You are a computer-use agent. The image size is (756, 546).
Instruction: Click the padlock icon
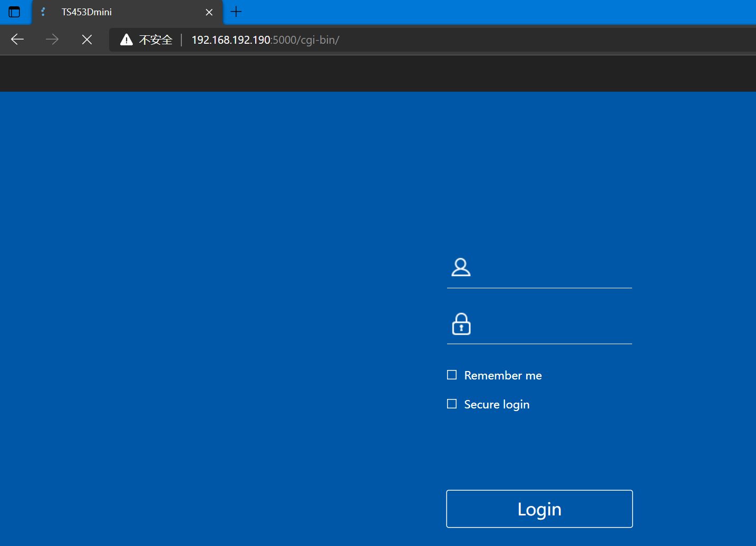(461, 324)
